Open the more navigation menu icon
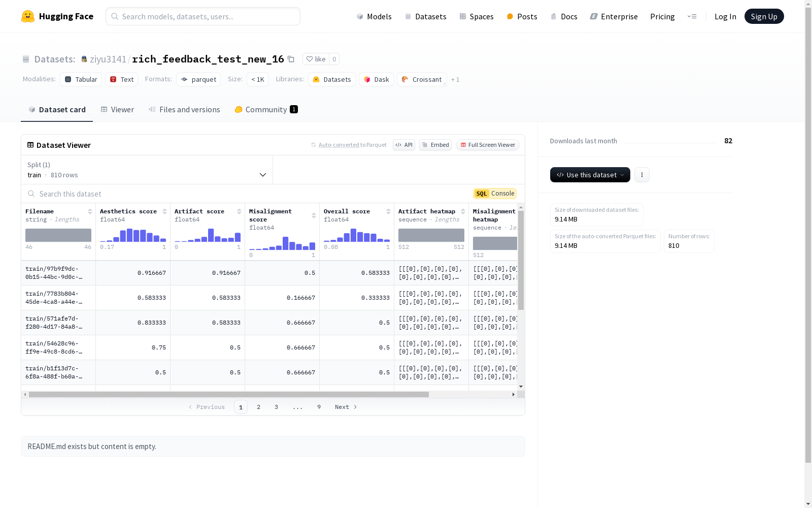This screenshot has width=812, height=508. 692,16
